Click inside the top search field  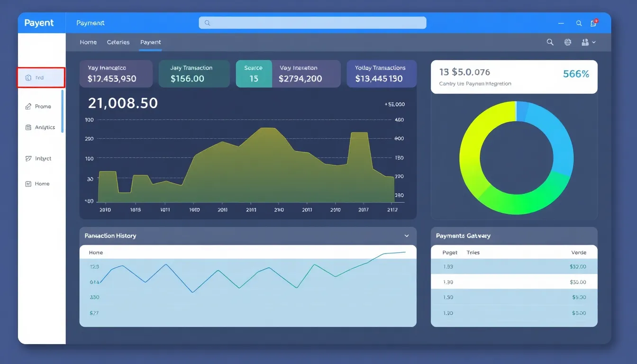312,23
